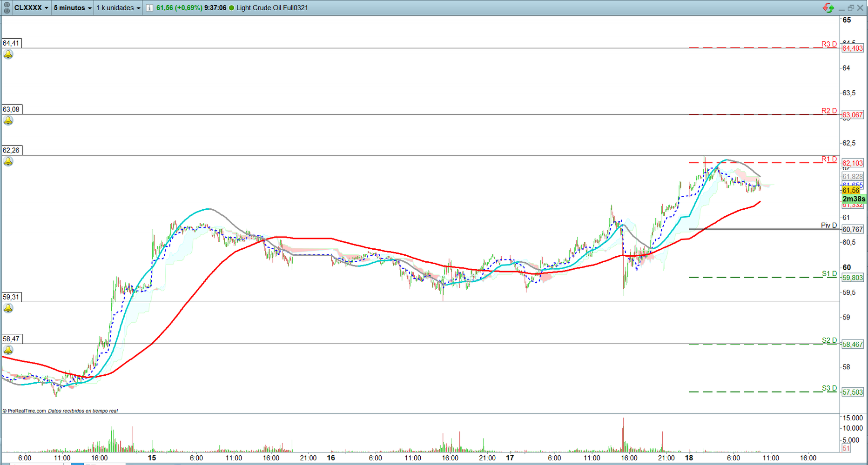Open the CLXXXX symbol dropdown
This screenshot has width=868, height=465.
(x=31, y=8)
